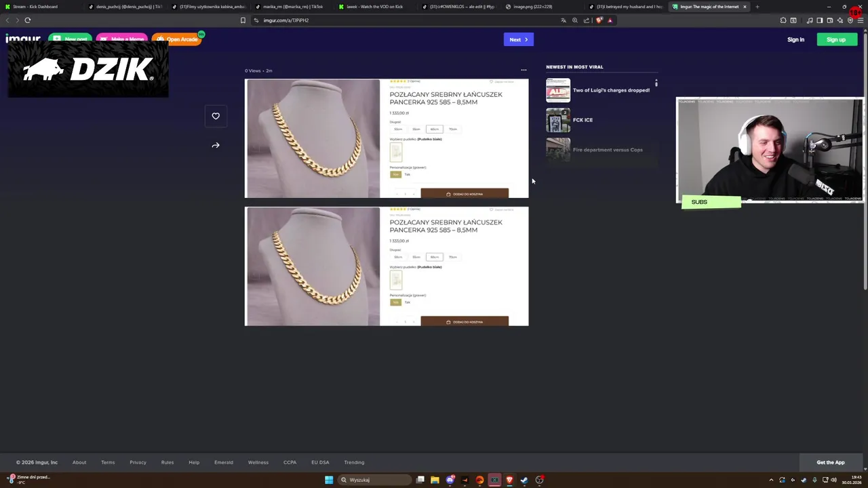Click the music note playlist icon in toolbar
This screenshot has height=488, width=868.
point(810,20)
